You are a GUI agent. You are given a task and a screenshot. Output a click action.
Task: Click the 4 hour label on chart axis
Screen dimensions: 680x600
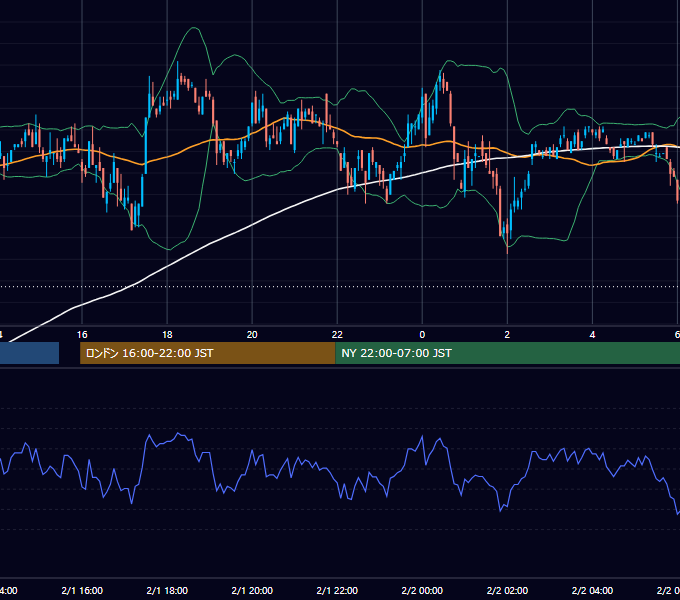[592, 334]
